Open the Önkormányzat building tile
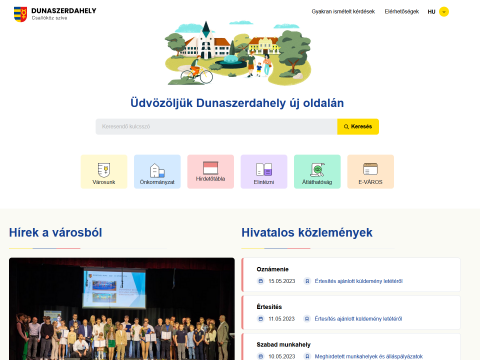Screen dimensions: 480x360 (x=157, y=172)
